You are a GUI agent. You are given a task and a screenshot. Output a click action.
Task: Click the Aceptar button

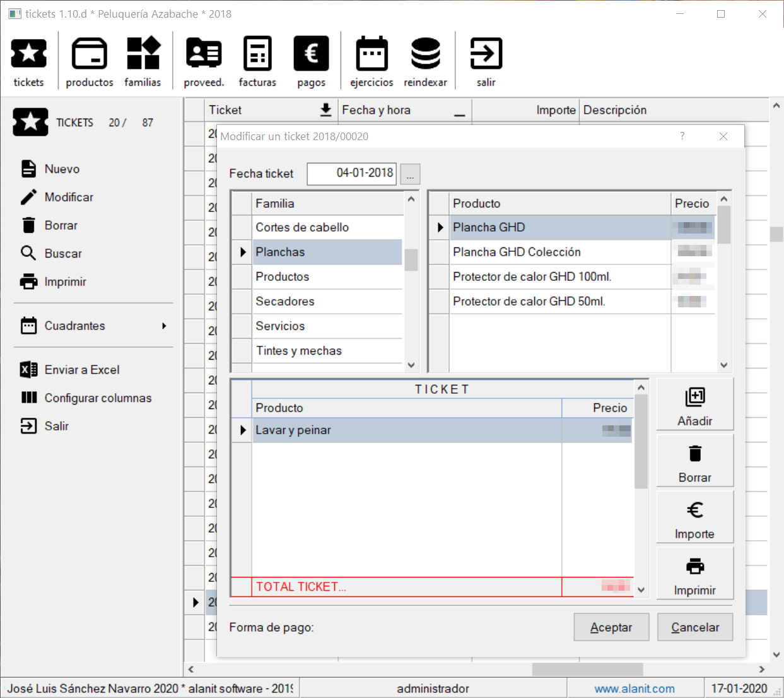pos(611,627)
